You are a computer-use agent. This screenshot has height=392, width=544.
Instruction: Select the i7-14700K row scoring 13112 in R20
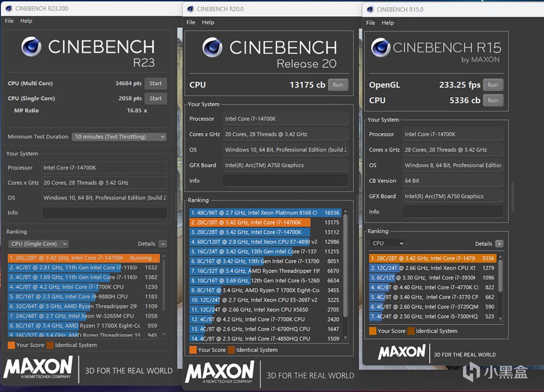[265, 232]
